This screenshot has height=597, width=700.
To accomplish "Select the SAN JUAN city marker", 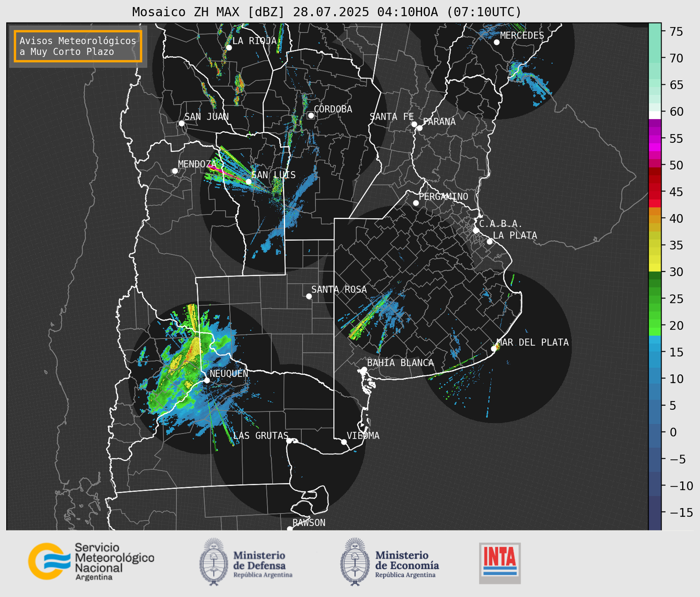I will coord(181,123).
